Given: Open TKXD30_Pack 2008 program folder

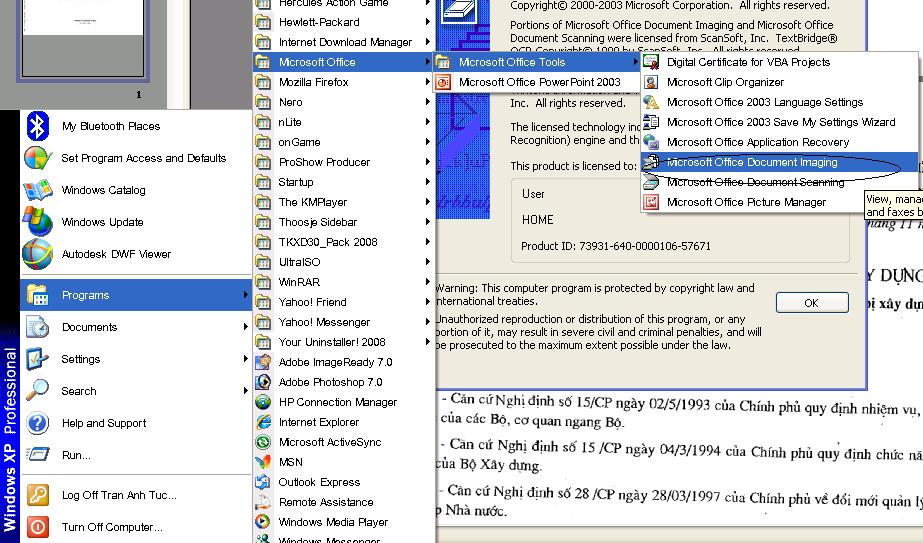Looking at the screenshot, I should (344, 242).
